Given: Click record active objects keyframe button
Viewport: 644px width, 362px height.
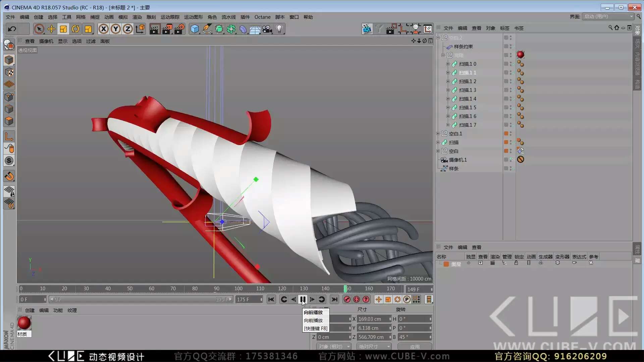Looking at the screenshot, I should pos(347,299).
